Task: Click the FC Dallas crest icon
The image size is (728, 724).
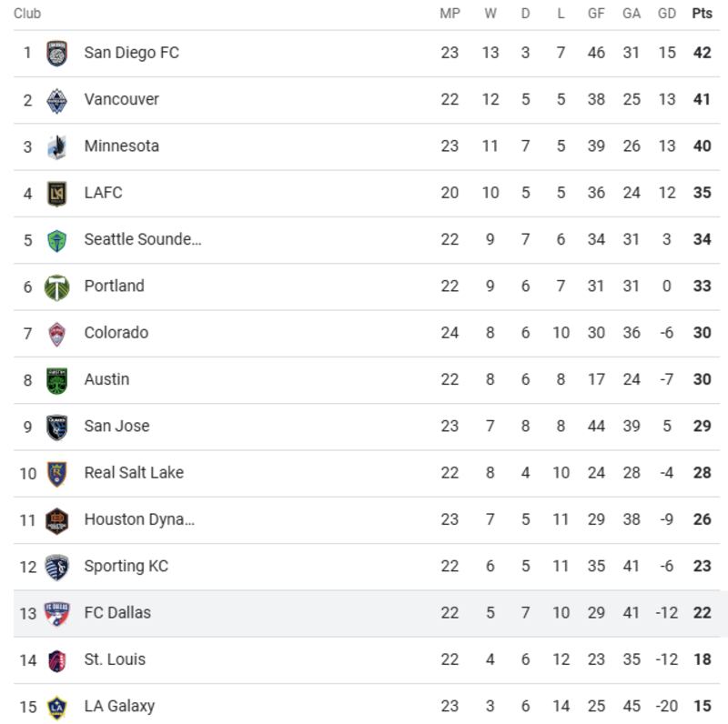Action: pyautogui.click(x=57, y=613)
